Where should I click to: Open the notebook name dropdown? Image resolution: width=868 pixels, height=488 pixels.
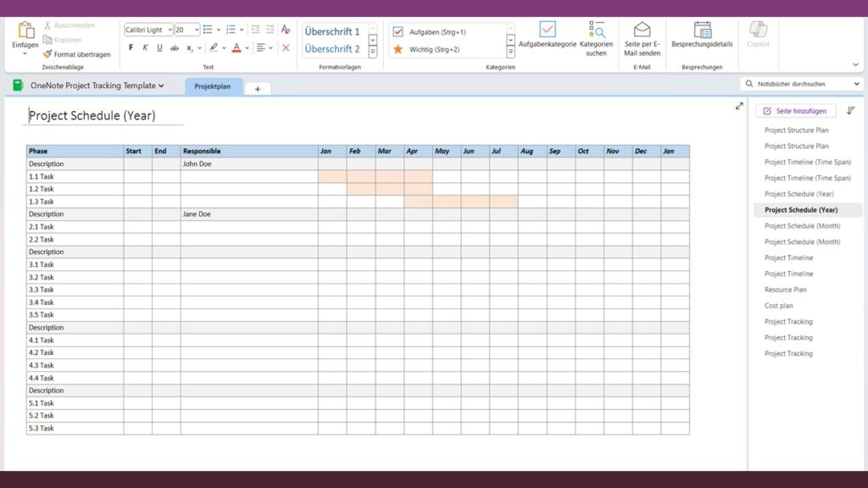(x=161, y=86)
